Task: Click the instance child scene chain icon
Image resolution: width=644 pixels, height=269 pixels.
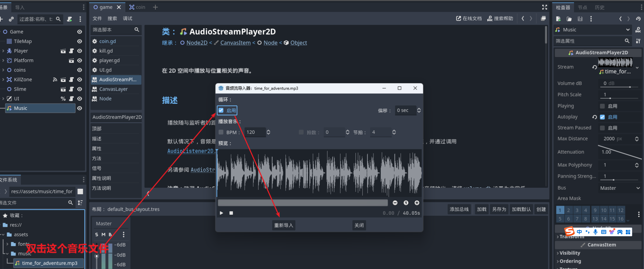Action: pyautogui.click(x=11, y=19)
